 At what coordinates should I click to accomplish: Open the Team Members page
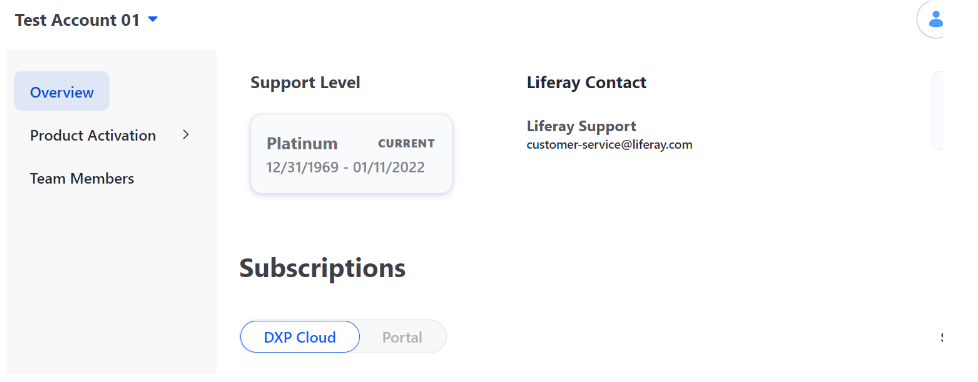(x=82, y=179)
